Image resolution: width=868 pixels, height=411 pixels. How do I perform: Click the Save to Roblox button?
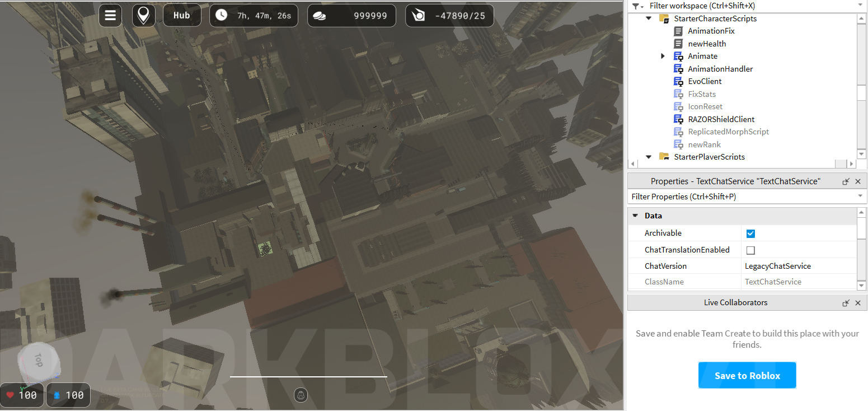pos(747,375)
